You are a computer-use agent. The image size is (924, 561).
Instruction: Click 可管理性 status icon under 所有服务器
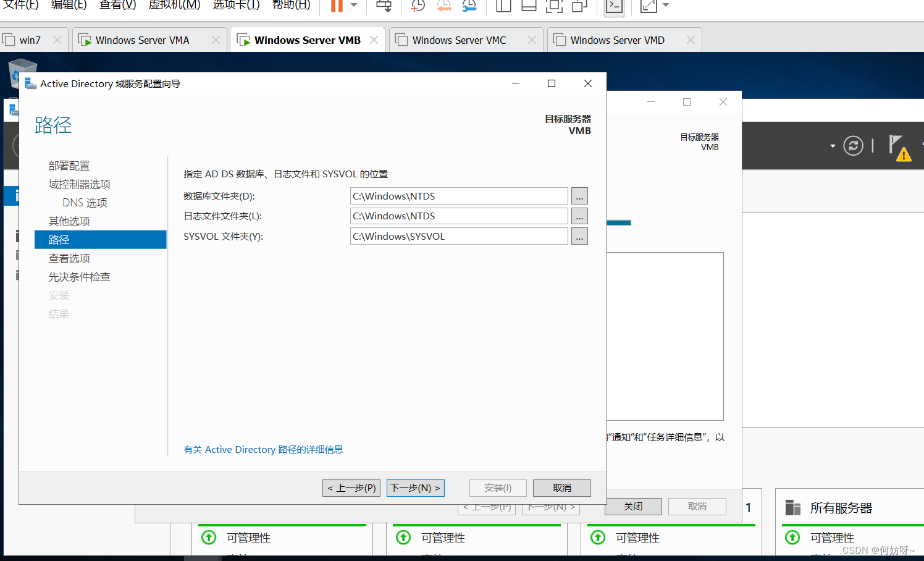click(792, 538)
